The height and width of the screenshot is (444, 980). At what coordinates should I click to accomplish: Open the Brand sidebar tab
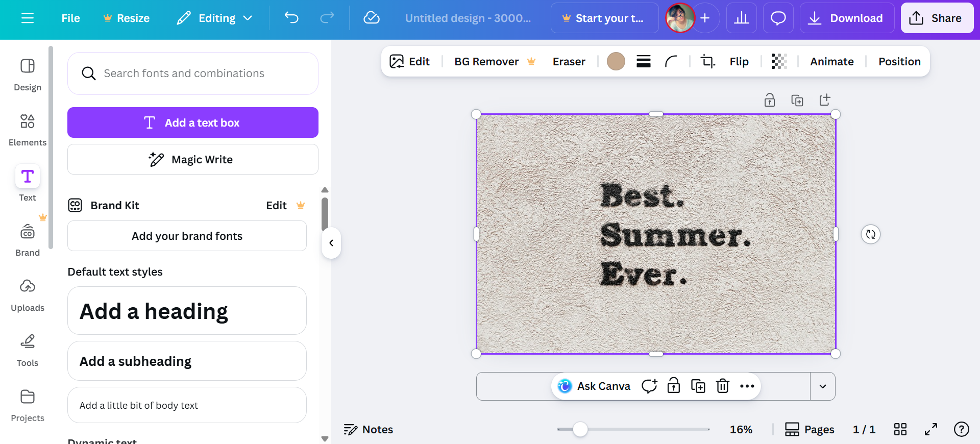click(28, 240)
